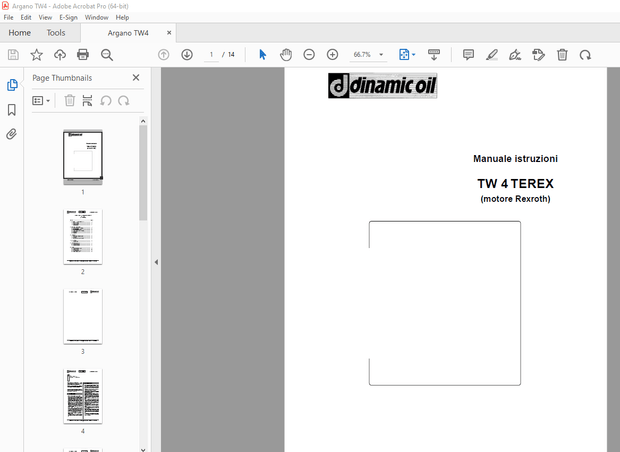This screenshot has height=452, width=620.
Task: Click the dinamic oil logo
Action: pos(382,85)
